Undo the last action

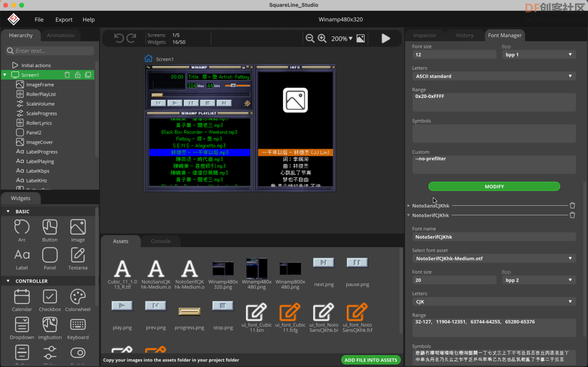(119, 38)
